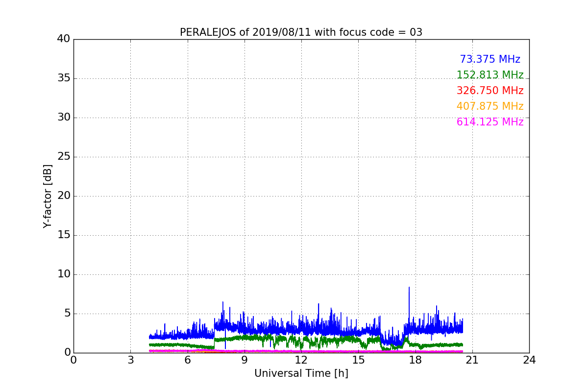Viewport: 588px width, 392px height.
Task: Click x-axis tick label 9
Action: (x=244, y=360)
